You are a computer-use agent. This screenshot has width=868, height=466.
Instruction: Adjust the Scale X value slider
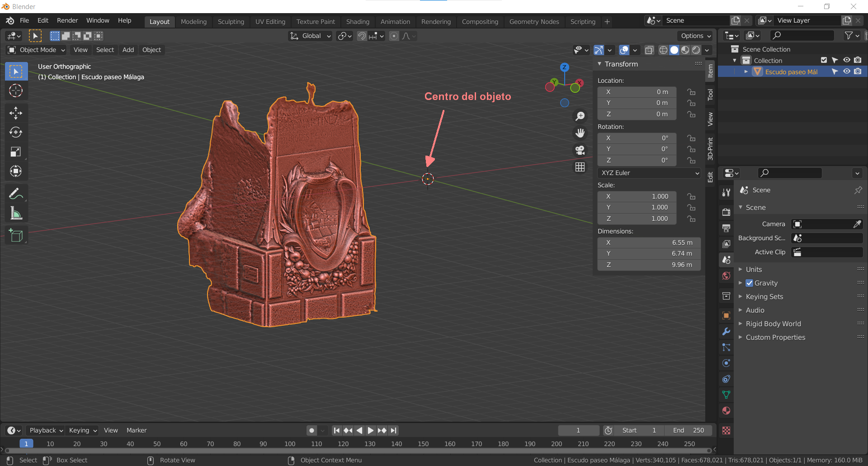(x=637, y=196)
